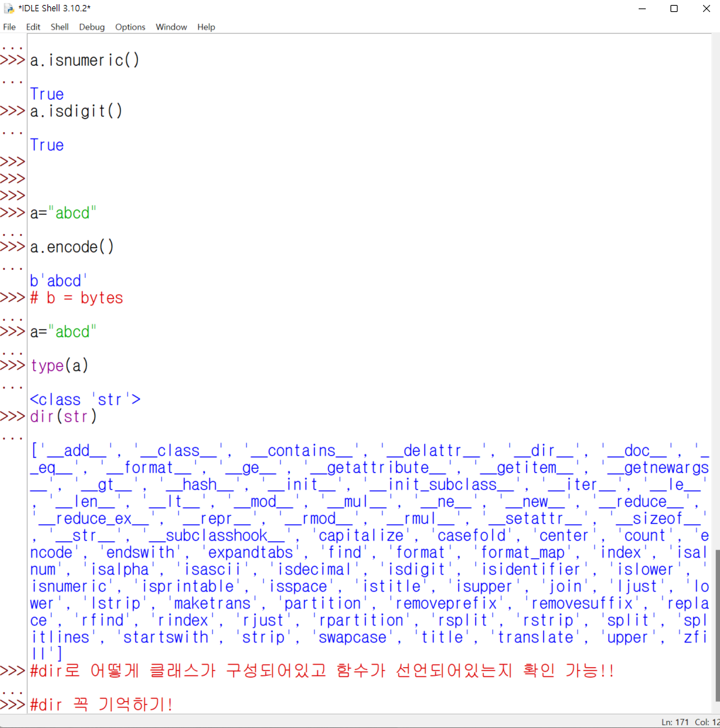
Task: Click the '#dir로 어떻게 클래스가' comment line
Action: [322, 671]
